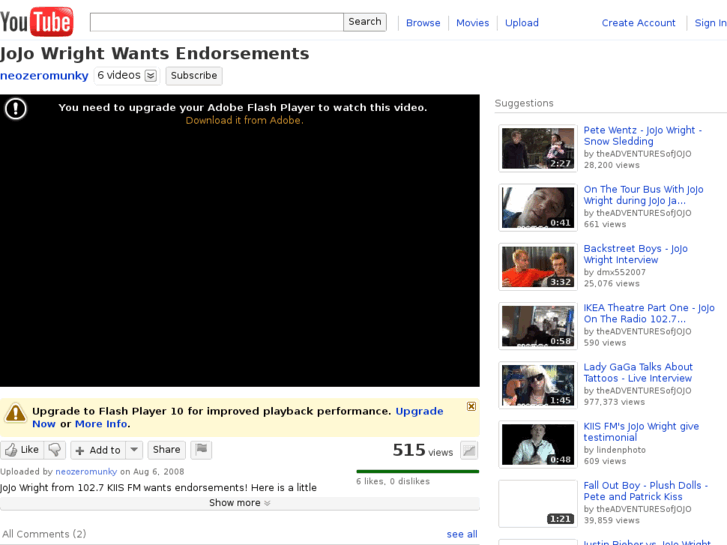
Task: Click the Share button
Action: 166,449
